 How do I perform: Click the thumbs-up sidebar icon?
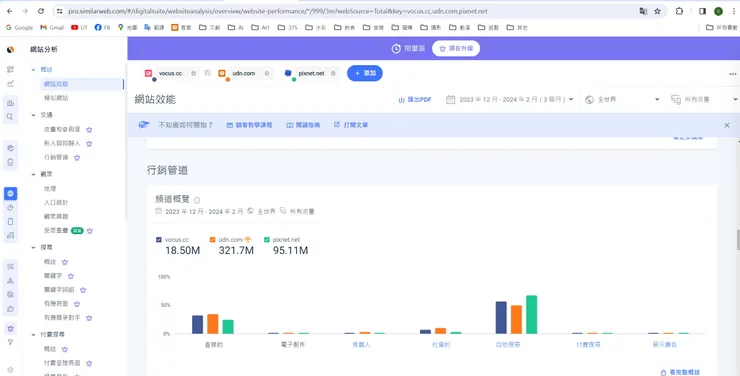point(10,309)
